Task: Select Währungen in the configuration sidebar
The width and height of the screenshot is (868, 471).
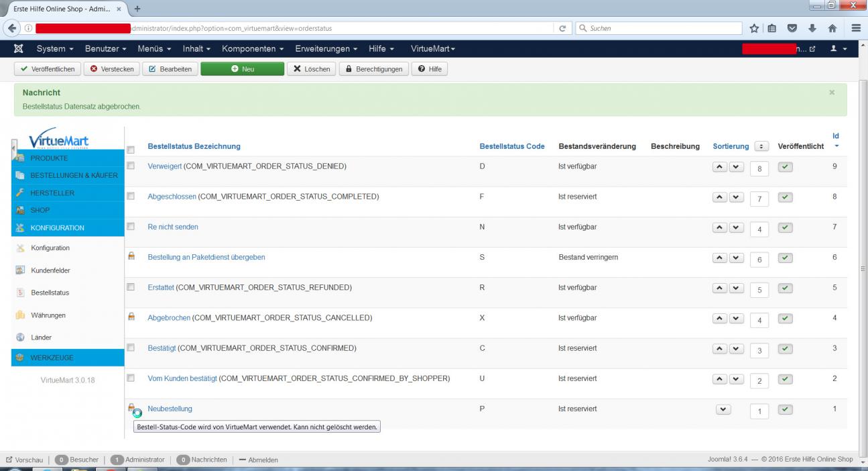Action: tap(48, 315)
